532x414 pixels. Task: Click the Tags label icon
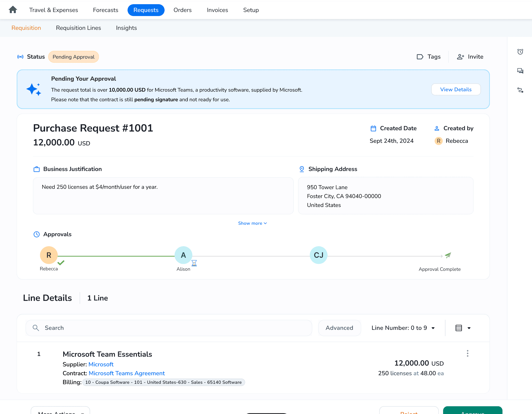tap(420, 57)
